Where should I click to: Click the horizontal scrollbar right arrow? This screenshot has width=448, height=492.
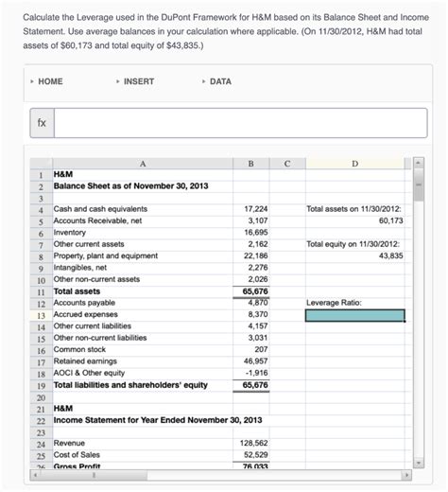pyautogui.click(x=406, y=475)
